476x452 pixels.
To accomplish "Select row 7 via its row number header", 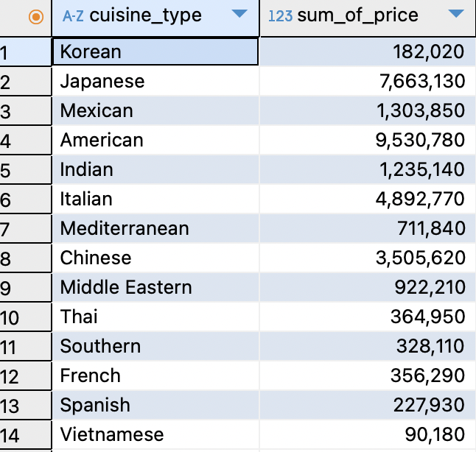I will pos(26,228).
